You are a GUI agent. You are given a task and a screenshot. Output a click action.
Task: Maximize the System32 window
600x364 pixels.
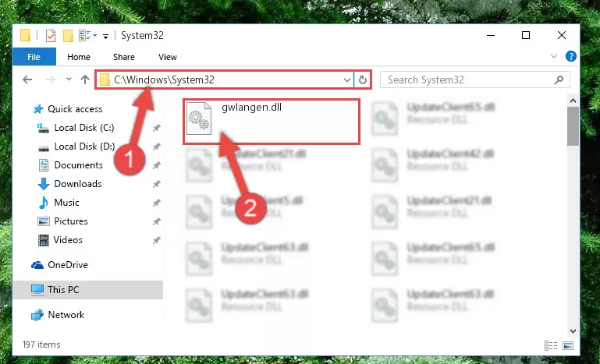tap(526, 35)
